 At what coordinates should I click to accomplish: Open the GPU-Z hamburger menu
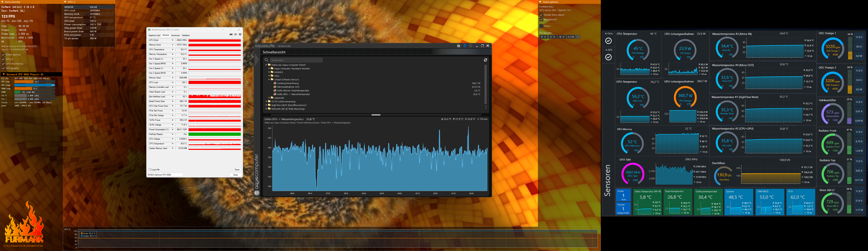click(240, 34)
